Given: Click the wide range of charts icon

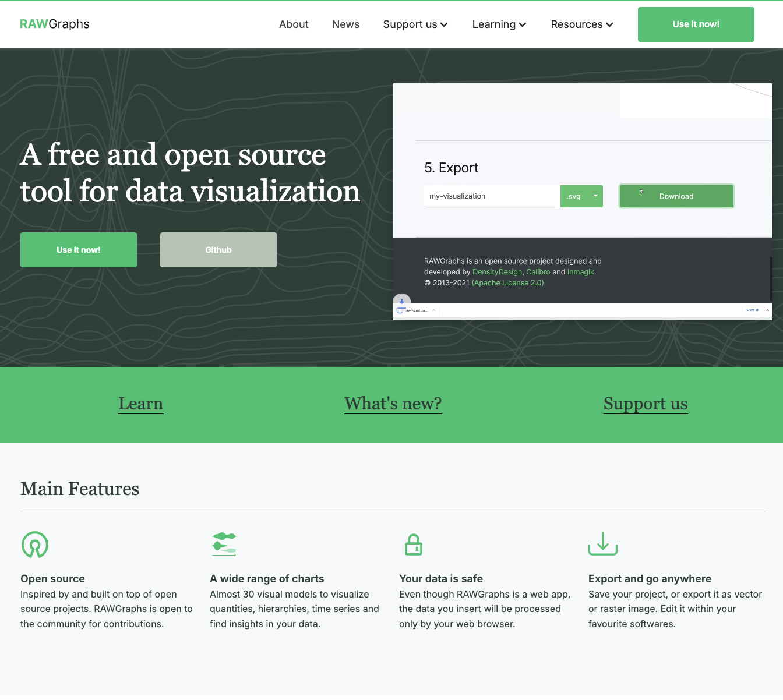Looking at the screenshot, I should click(x=224, y=545).
